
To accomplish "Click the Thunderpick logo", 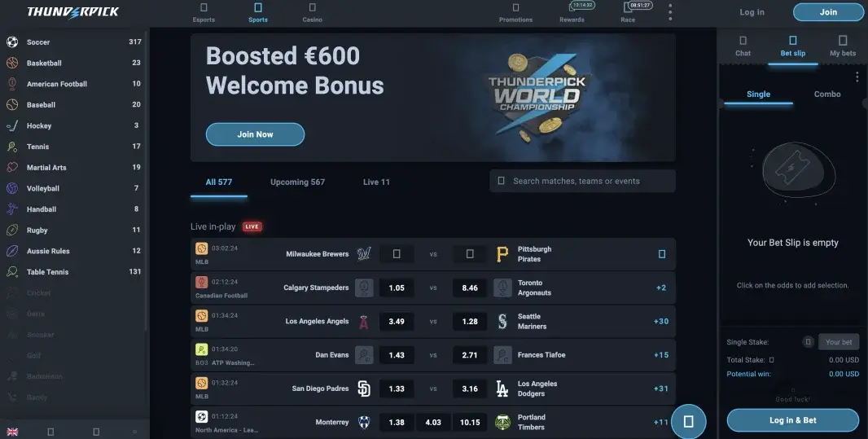I will [73, 12].
